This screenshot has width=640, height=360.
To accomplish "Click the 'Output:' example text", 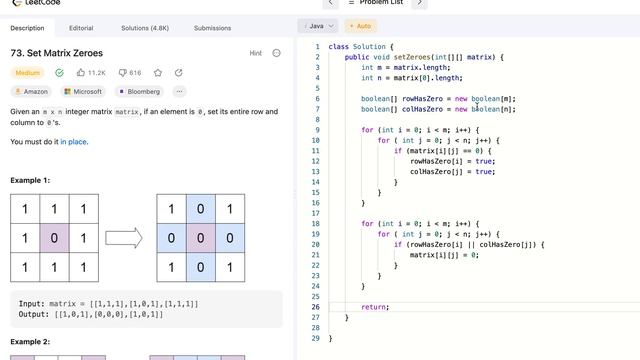I will pyautogui.click(x=91, y=314).
